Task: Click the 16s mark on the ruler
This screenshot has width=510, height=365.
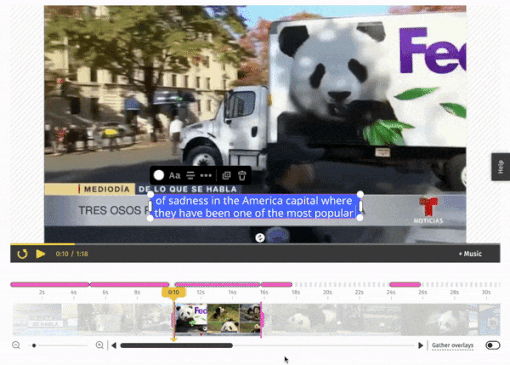Action: (264, 292)
